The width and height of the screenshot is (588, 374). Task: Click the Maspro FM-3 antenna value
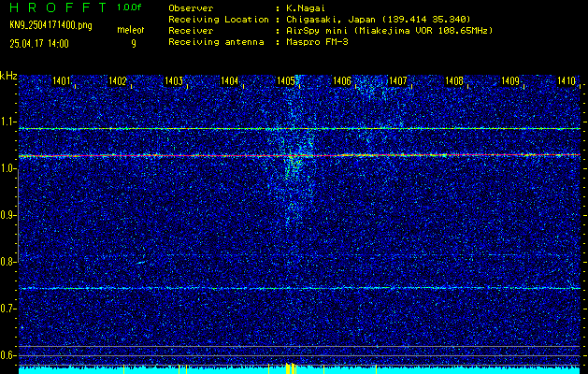pyautogui.click(x=317, y=42)
